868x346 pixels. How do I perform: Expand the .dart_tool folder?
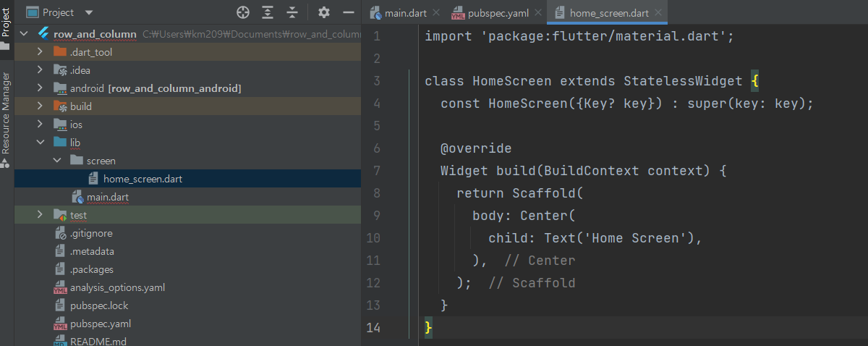(41, 52)
